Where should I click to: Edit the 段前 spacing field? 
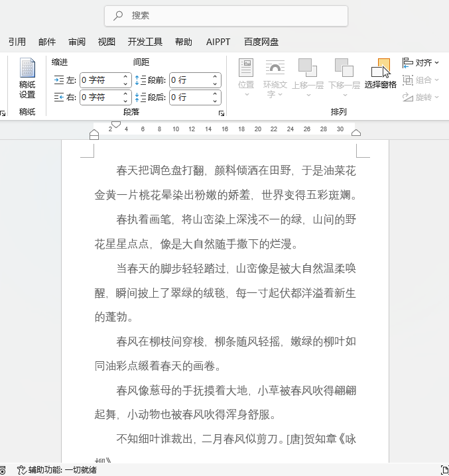tap(190, 80)
